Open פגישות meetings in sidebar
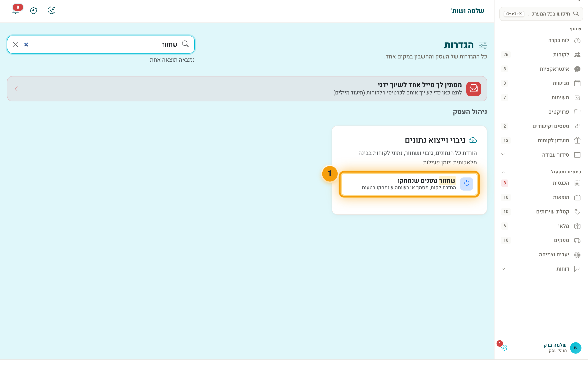 click(x=541, y=83)
